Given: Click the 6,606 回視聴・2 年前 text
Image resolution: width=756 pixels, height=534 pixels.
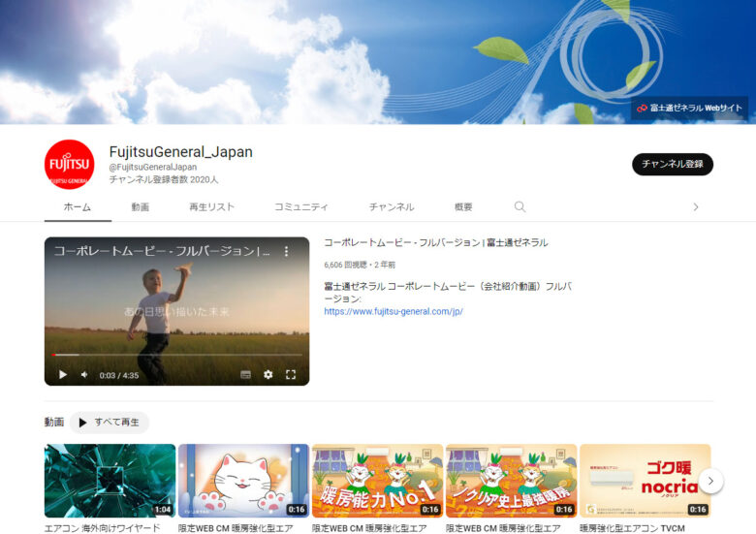Looking at the screenshot, I should tap(360, 265).
